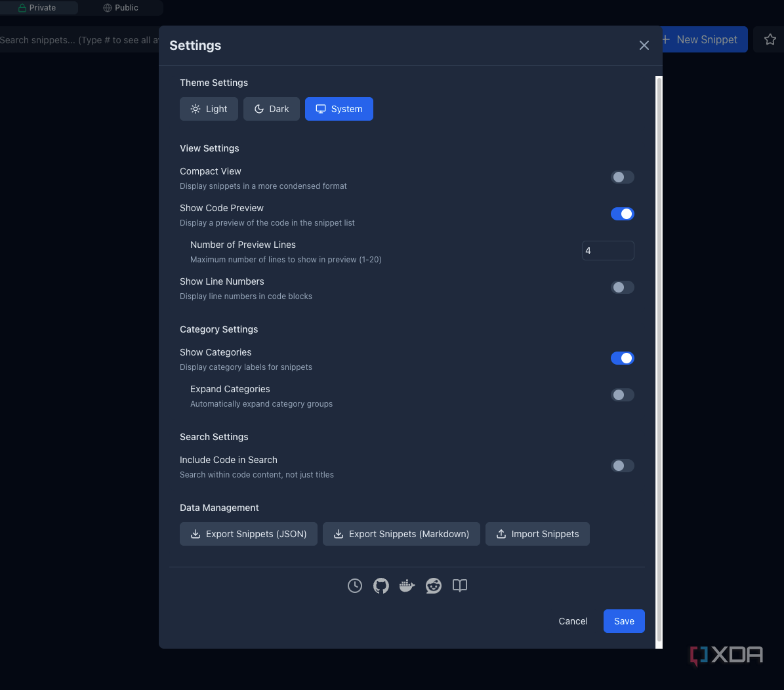The width and height of the screenshot is (784, 690).
Task: Enable Show Line Numbers switch
Action: click(622, 287)
